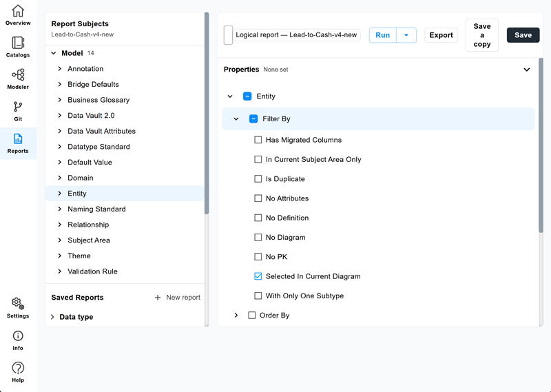
Task: Expand the Data Vault Attributes node
Action: tap(60, 131)
